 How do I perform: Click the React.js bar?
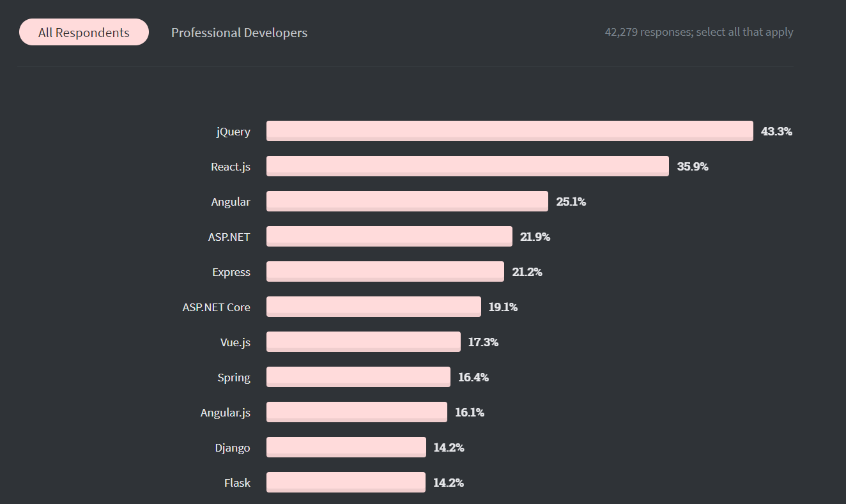(x=468, y=166)
